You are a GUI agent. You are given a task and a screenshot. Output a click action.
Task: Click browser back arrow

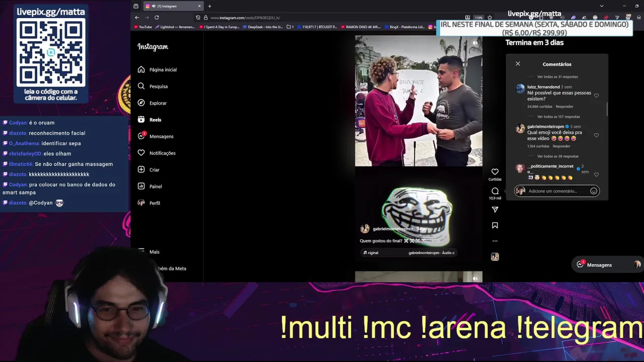[137, 18]
